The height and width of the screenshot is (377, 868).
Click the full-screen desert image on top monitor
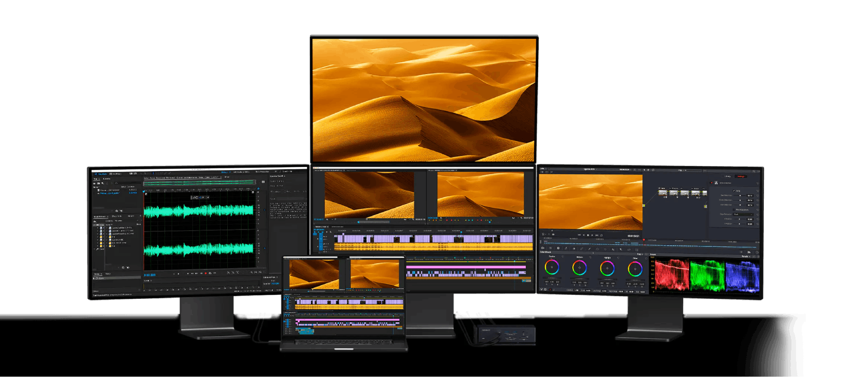pyautogui.click(x=424, y=100)
